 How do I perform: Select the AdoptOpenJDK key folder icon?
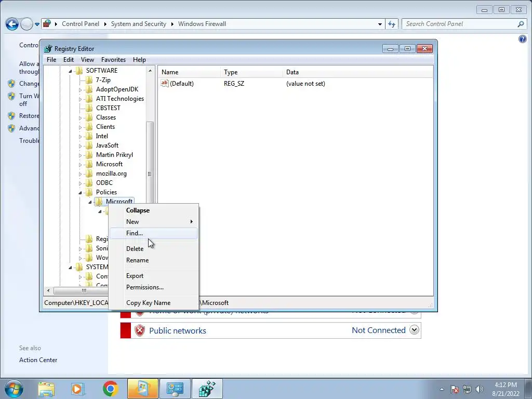pos(89,89)
